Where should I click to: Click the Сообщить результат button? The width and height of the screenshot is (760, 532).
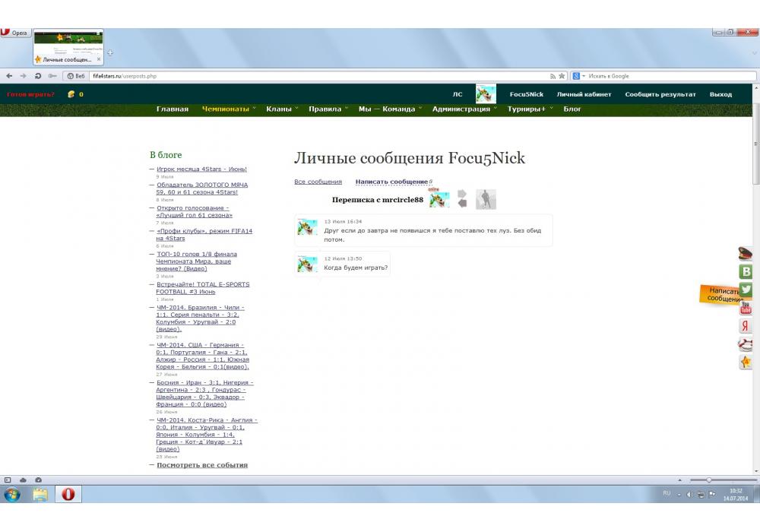click(x=660, y=94)
